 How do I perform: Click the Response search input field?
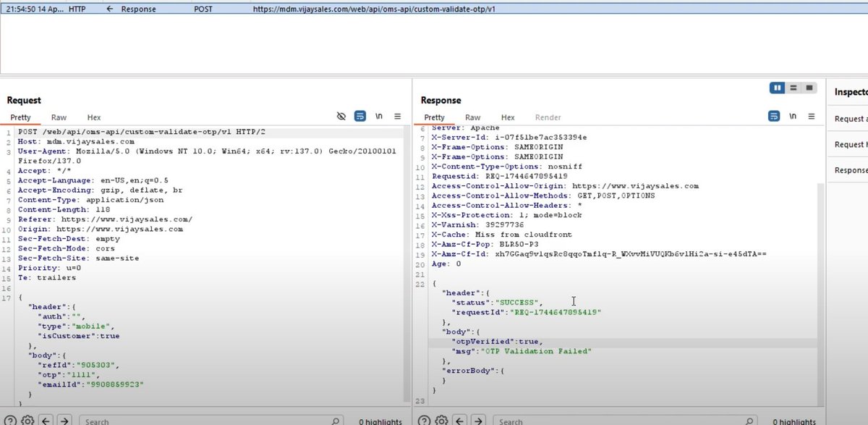(x=626, y=421)
